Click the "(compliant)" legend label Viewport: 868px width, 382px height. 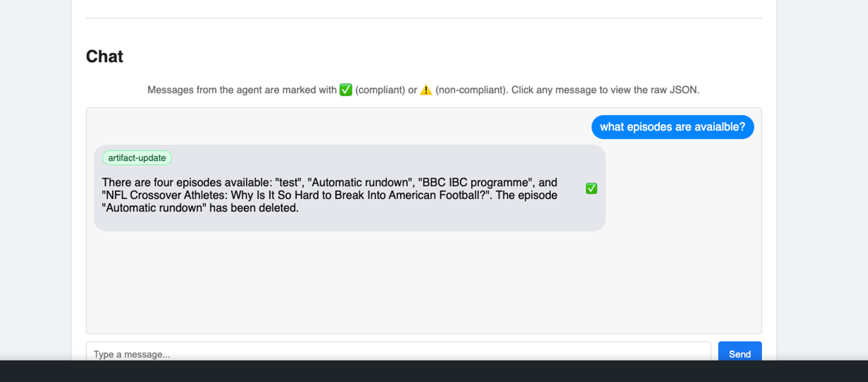tap(380, 90)
